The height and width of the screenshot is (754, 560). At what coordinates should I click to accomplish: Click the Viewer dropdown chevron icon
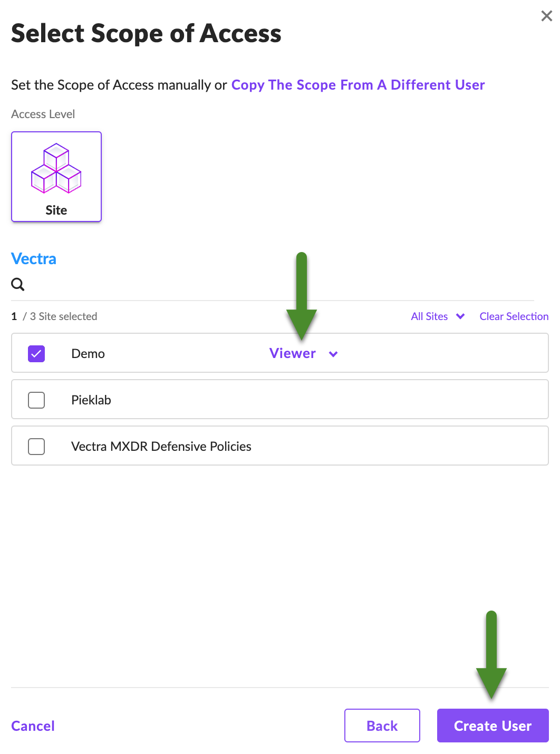pyautogui.click(x=333, y=354)
